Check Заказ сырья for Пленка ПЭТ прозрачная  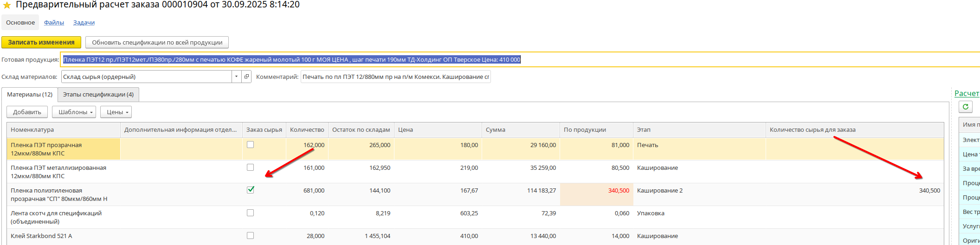[x=251, y=145]
